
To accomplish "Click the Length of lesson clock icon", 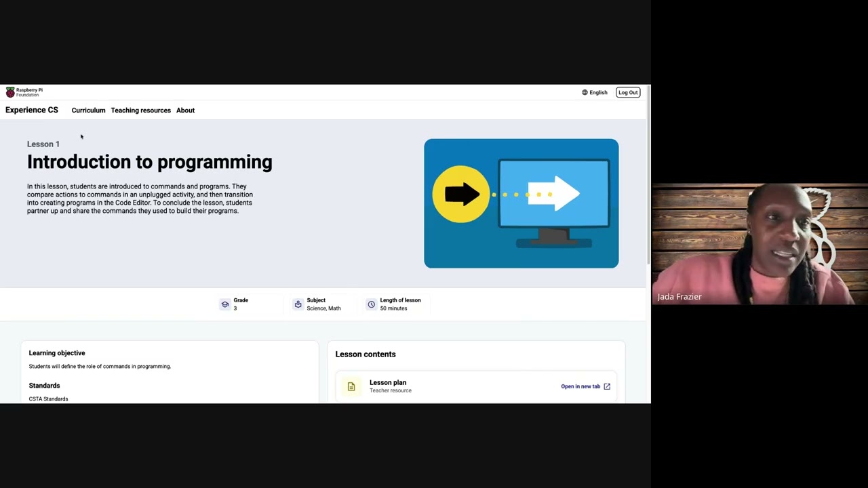I will 371,304.
